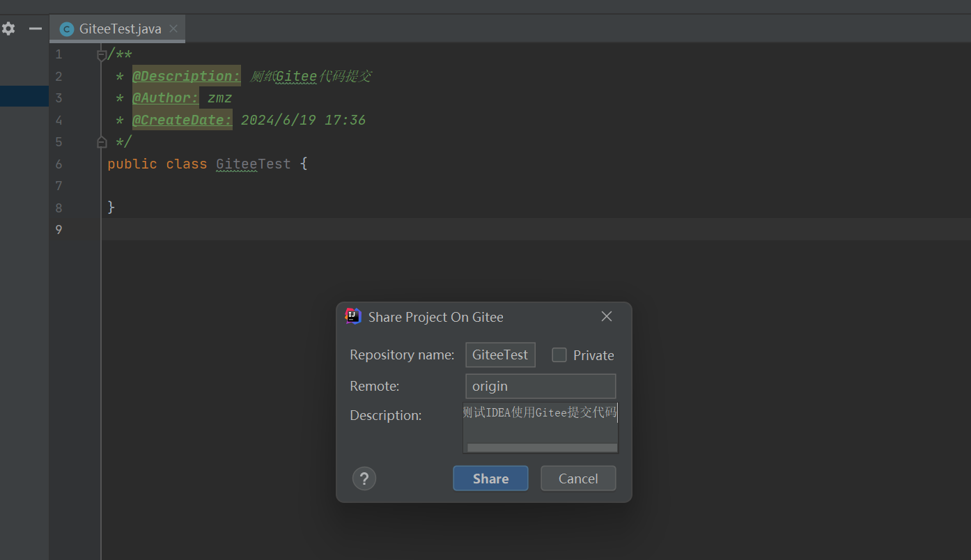Click the @Author tag in comment

[165, 98]
